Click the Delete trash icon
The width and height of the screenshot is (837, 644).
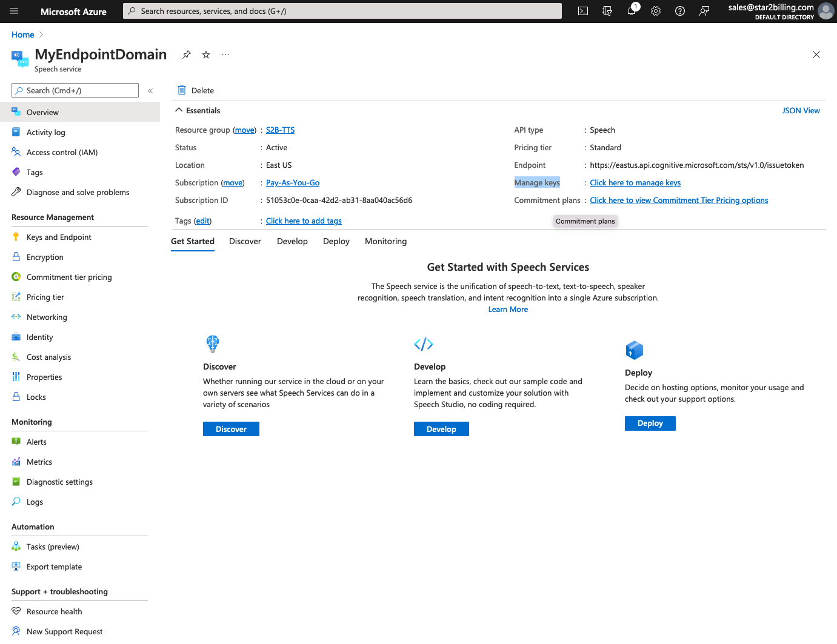coord(182,90)
